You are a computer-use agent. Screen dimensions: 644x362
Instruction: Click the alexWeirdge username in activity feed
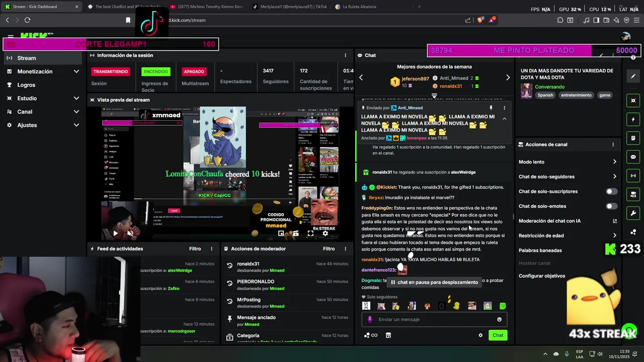pyautogui.click(x=180, y=270)
